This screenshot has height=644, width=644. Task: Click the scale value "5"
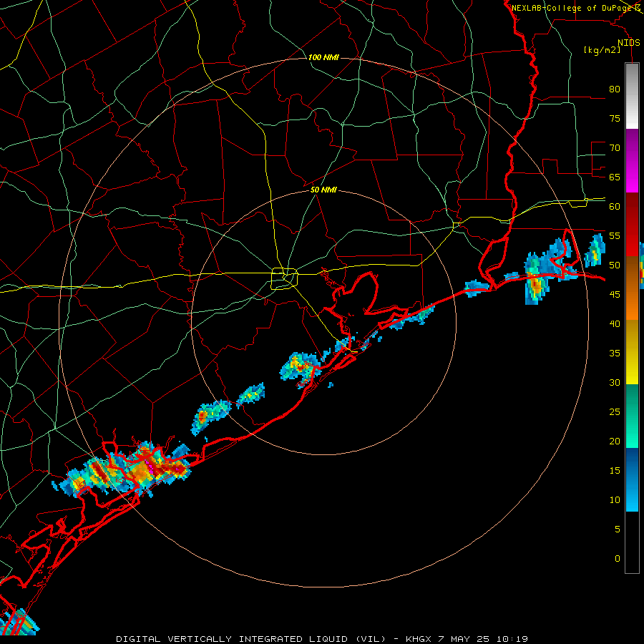click(618, 530)
